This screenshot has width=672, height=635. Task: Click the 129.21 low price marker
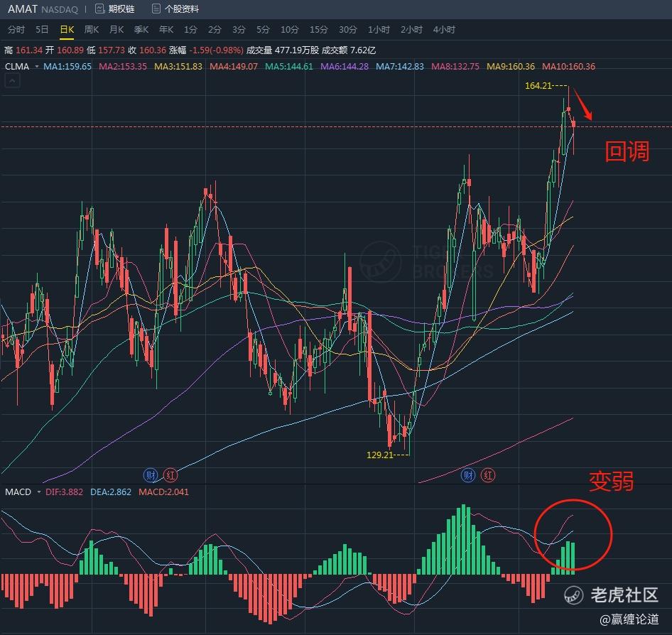pos(380,455)
